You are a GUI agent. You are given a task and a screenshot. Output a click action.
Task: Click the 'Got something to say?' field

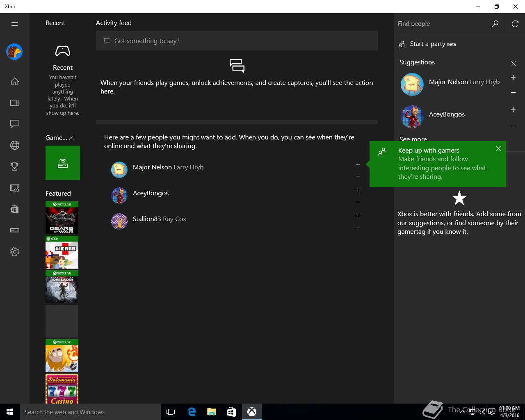[237, 41]
